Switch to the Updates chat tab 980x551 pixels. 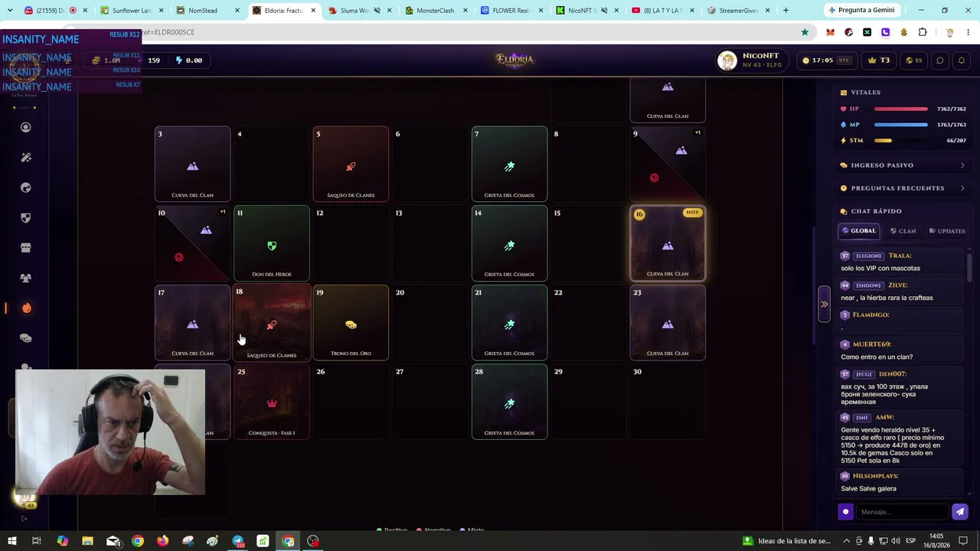click(947, 230)
